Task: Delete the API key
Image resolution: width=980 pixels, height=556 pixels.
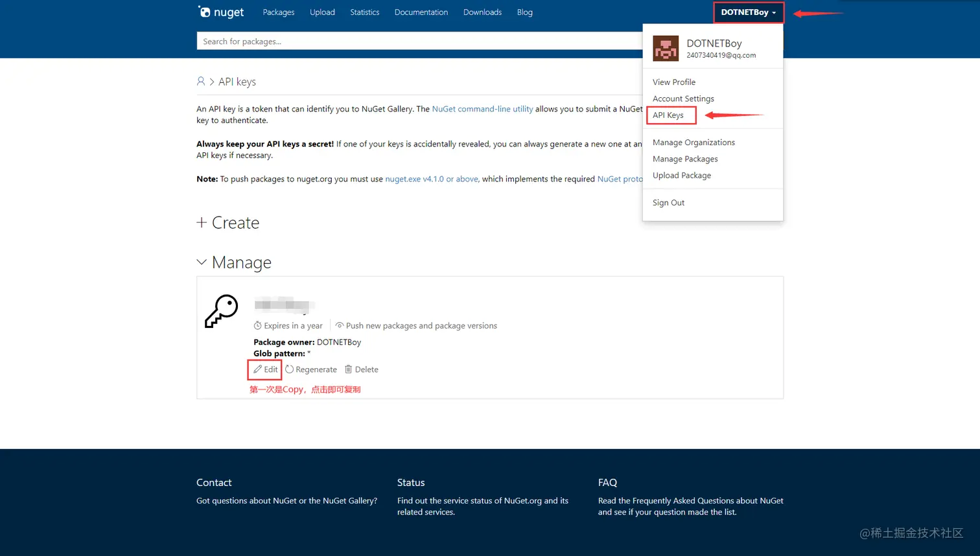Action: [x=362, y=369]
